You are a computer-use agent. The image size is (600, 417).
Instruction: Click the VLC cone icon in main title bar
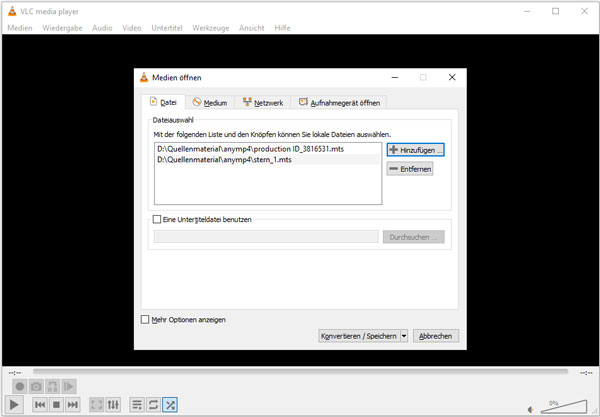click(x=12, y=11)
